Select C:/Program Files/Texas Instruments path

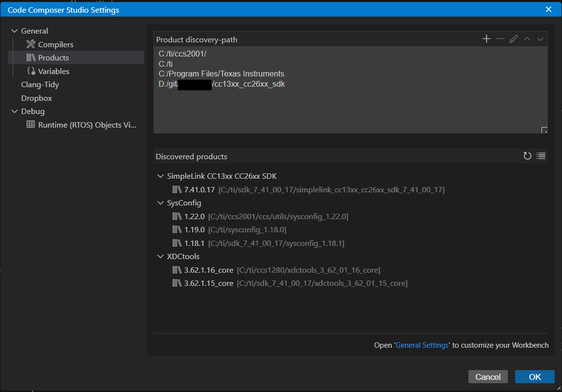point(221,74)
